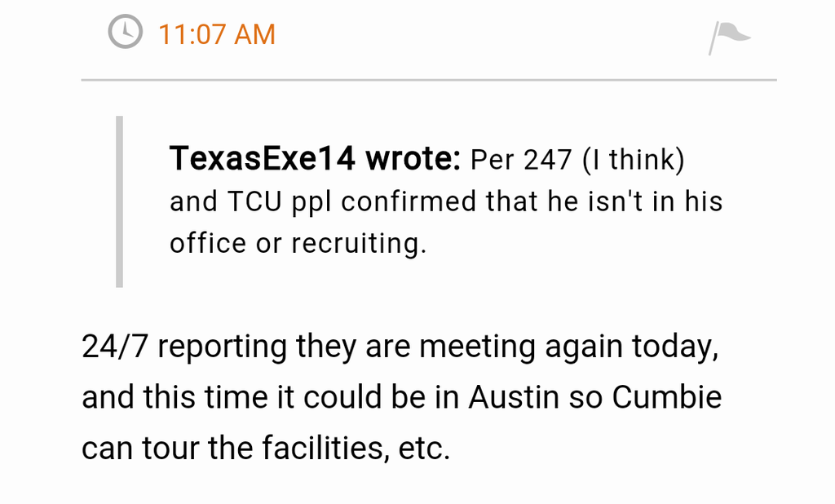Click the horizontal divider under the timestamp
Screen dimensions: 835x504
[x=429, y=80]
